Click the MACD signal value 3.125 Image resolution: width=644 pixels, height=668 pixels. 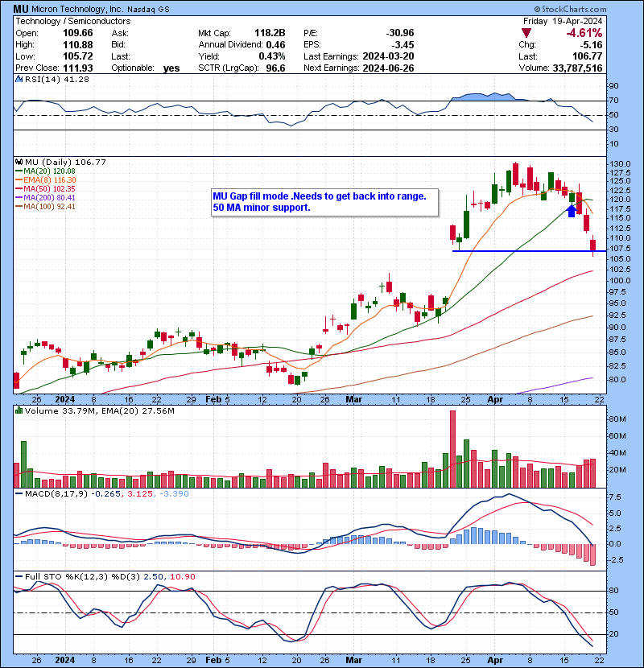(140, 493)
